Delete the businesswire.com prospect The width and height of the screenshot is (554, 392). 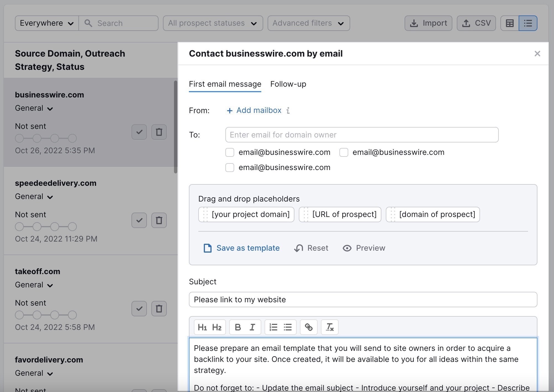(x=159, y=132)
